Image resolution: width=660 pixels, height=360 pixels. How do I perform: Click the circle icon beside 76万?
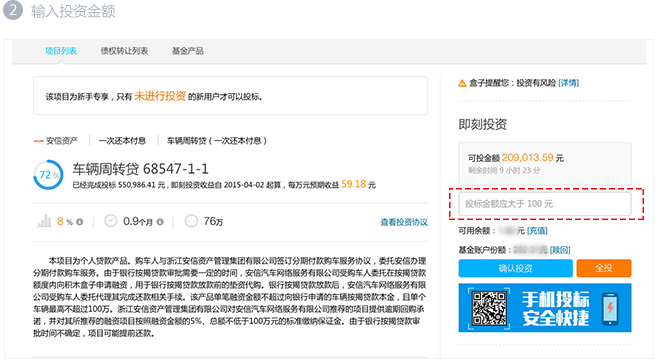point(191,221)
